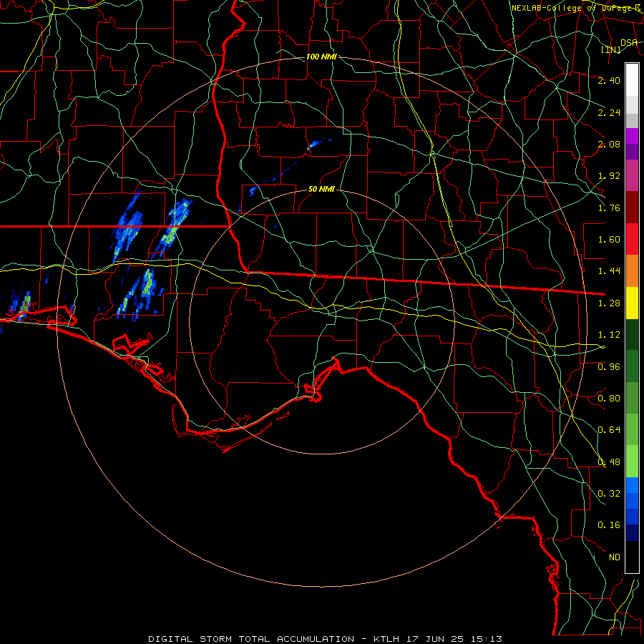Click the ND legend label
Screen dimensions: 644x644
(x=615, y=557)
